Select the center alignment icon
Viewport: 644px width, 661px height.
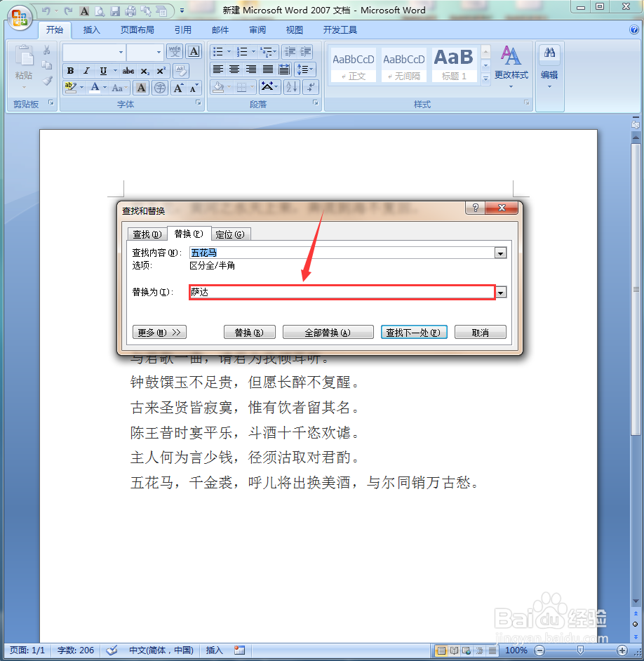tap(234, 68)
